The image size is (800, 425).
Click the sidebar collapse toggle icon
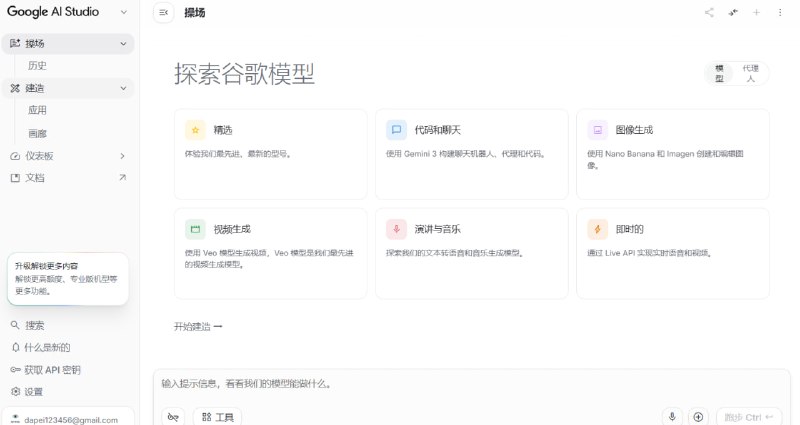pyautogui.click(x=163, y=13)
